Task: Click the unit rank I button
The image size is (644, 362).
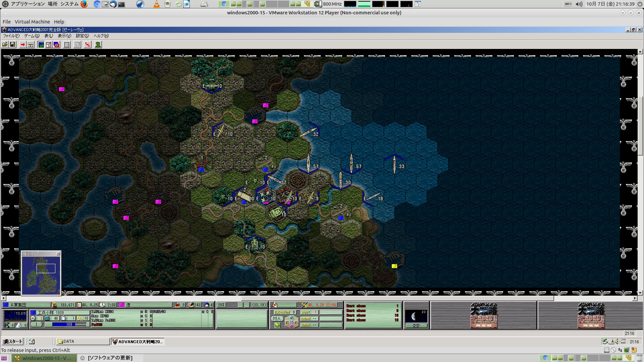Action: click(37, 324)
